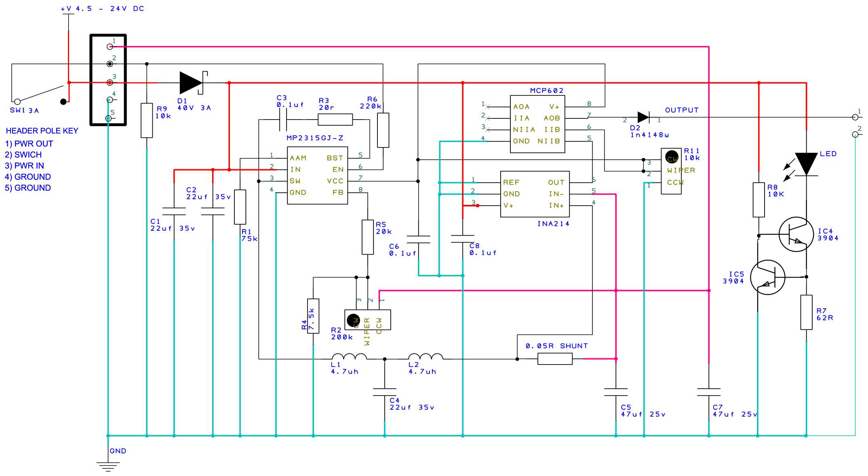Select the INA214 chip label
Viewport: 868px width, 476px height.
pyautogui.click(x=553, y=224)
